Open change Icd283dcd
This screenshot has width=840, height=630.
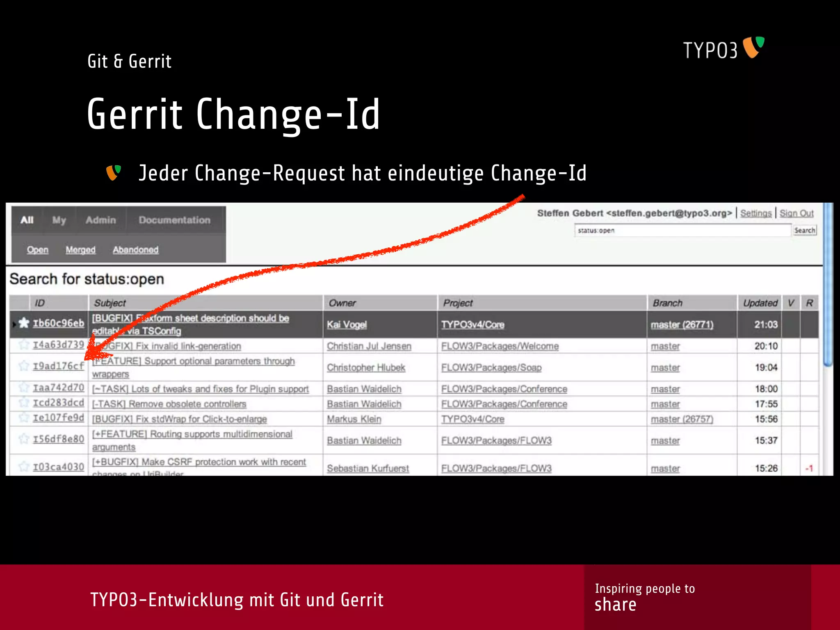[59, 402]
